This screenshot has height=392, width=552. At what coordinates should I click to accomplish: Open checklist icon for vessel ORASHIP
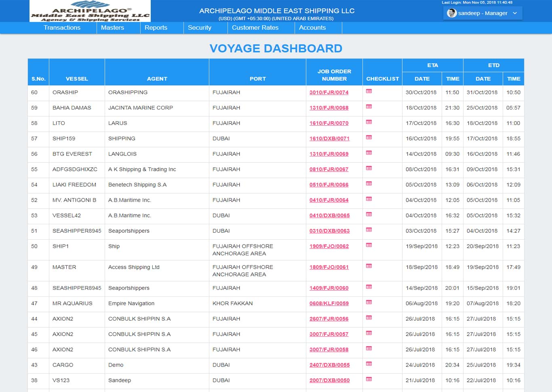pyautogui.click(x=369, y=91)
